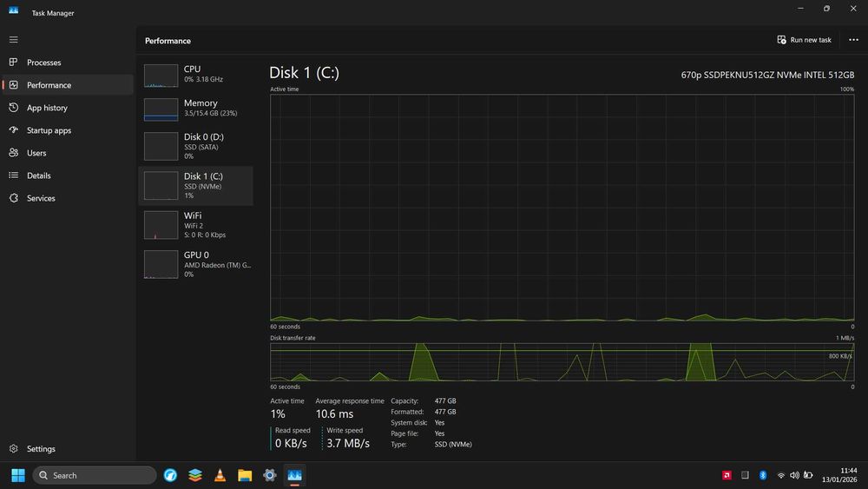Open the volume icon in system tray
The height and width of the screenshot is (489, 868).
[794, 475]
